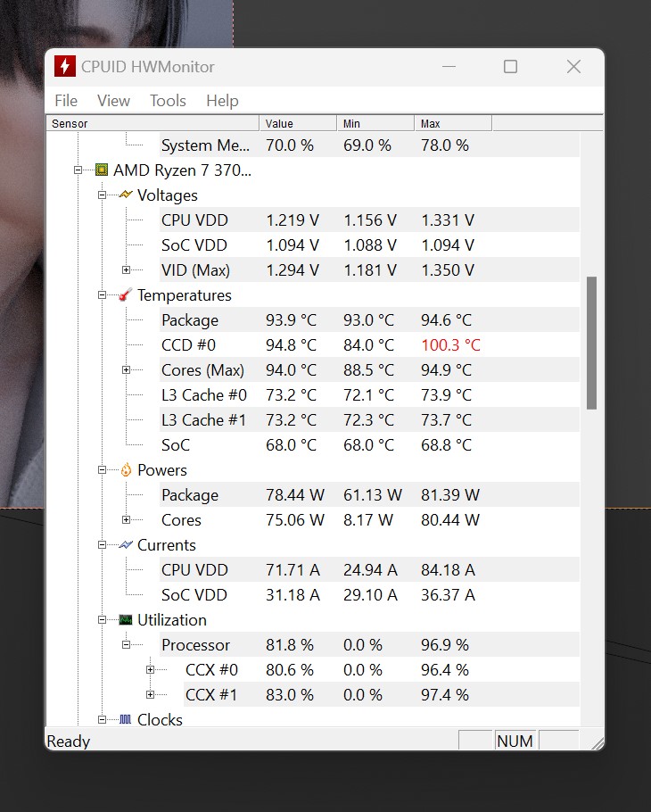Click the Clocks waveform icon

pos(125,719)
